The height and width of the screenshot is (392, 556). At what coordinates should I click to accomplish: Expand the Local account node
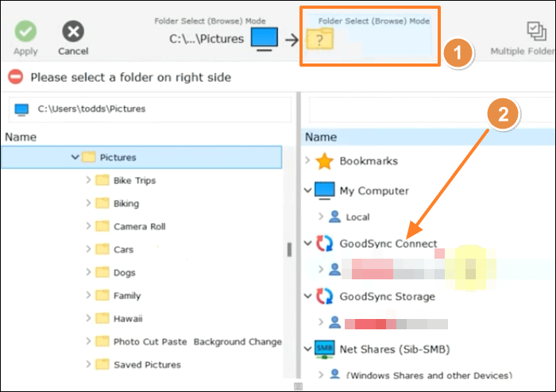(321, 217)
